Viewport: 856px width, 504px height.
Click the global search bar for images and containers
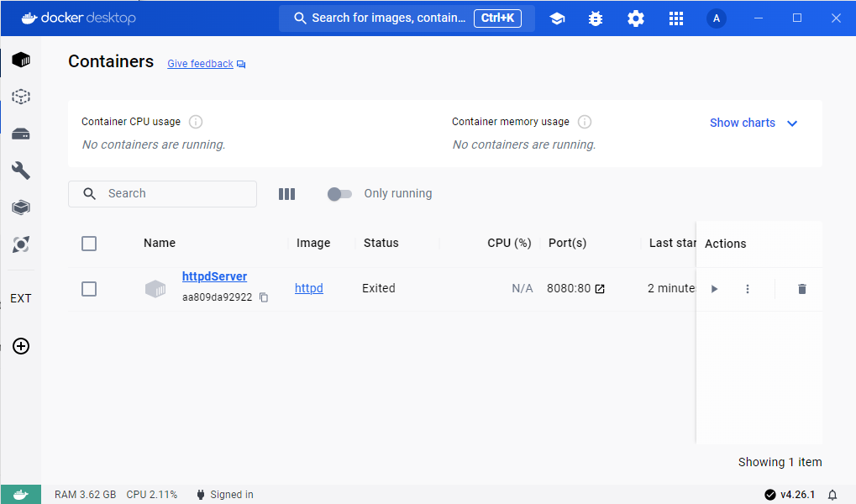point(407,18)
